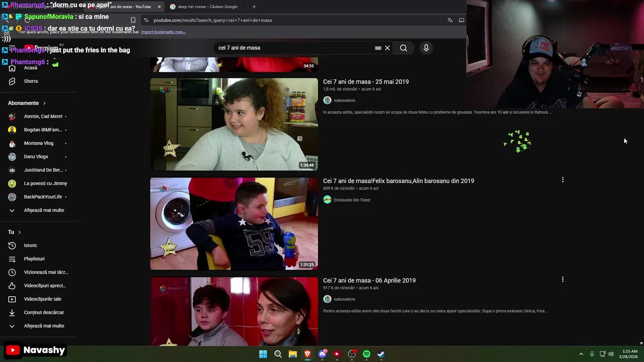Show hidden system tray icons
The height and width of the screenshot is (362, 644).
click(581, 354)
